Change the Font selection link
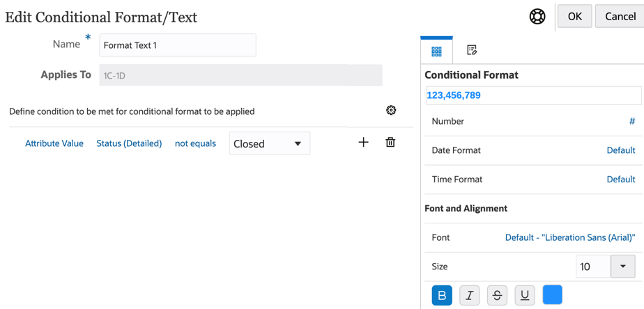This screenshot has height=309, width=644. tap(569, 237)
